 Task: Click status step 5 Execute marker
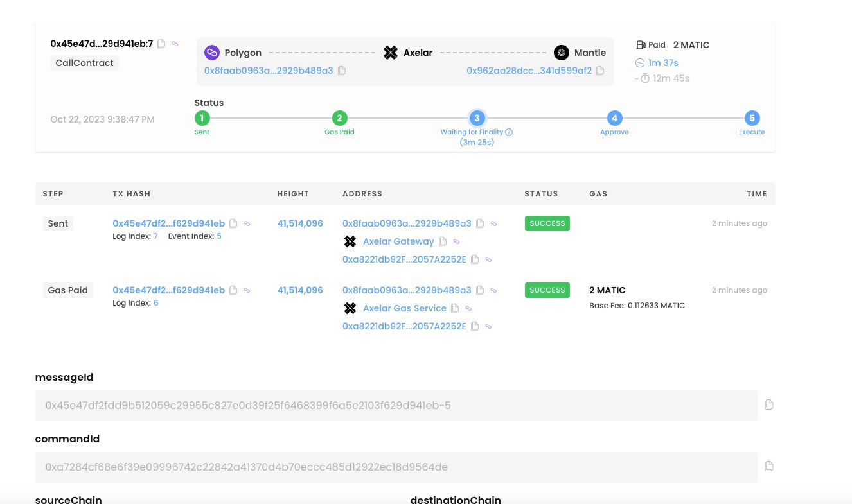tap(752, 118)
